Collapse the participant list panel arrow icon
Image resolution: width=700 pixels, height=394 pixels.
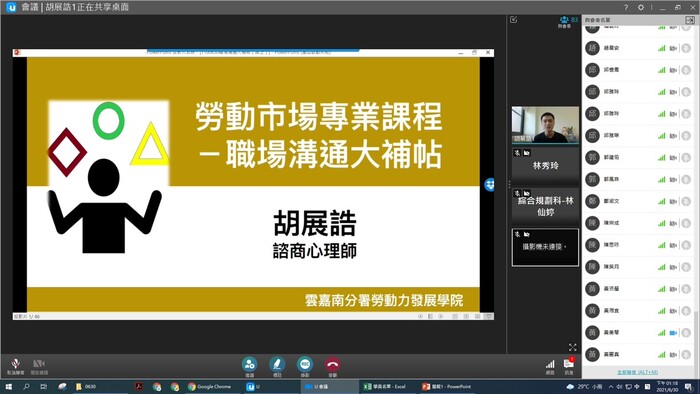pos(690,20)
